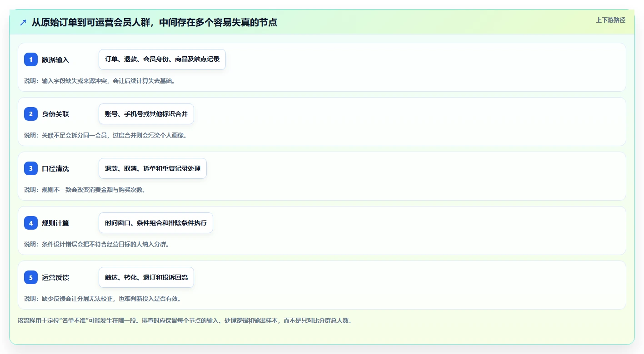Click the arrow icon beside the header title
This screenshot has height=354, width=644.
pyautogui.click(x=23, y=22)
